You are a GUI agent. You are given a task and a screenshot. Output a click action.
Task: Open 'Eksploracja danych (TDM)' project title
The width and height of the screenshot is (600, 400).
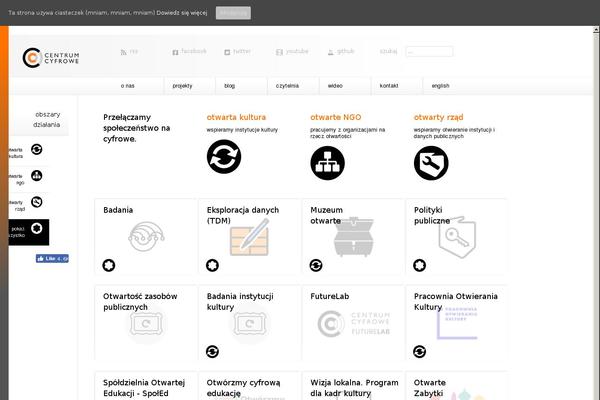click(x=243, y=215)
